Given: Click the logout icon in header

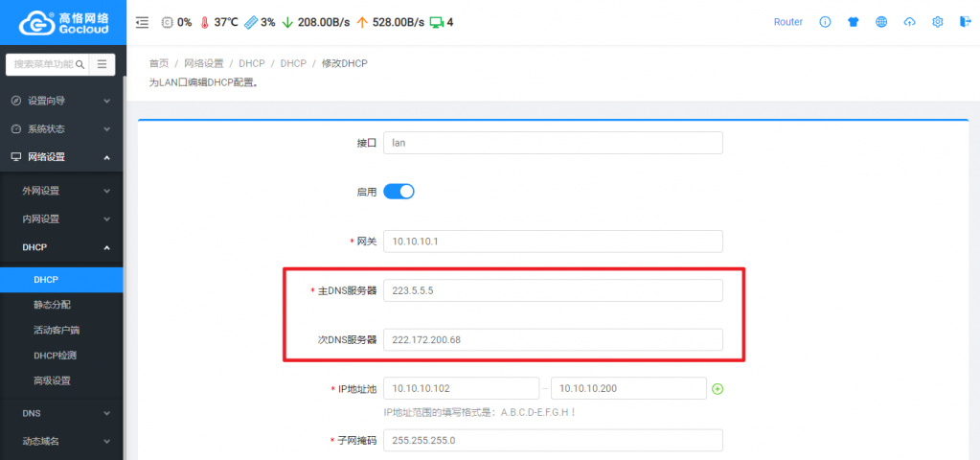Looking at the screenshot, I should [x=964, y=22].
